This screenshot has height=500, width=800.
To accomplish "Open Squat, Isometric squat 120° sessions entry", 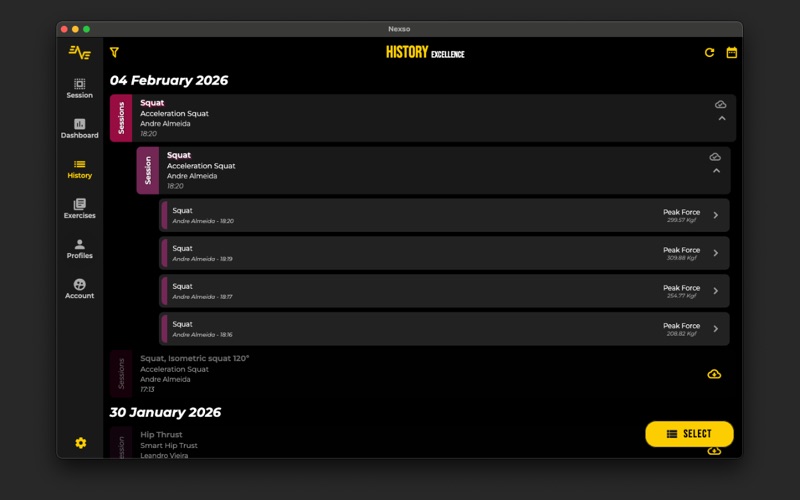I will click(x=422, y=373).
